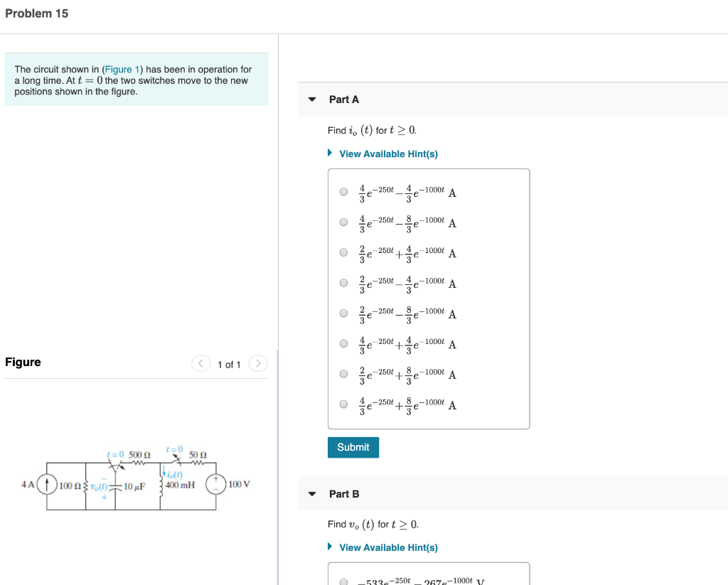Viewport: 728px width, 585px height.
Task: Click the 4 A current source in circuit
Action: pyautogui.click(x=46, y=485)
